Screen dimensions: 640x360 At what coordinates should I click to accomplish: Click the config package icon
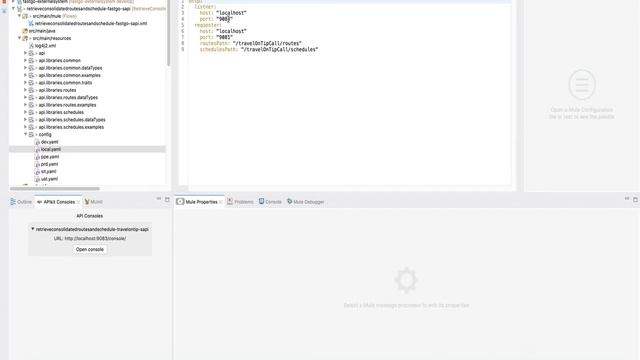click(x=31, y=134)
